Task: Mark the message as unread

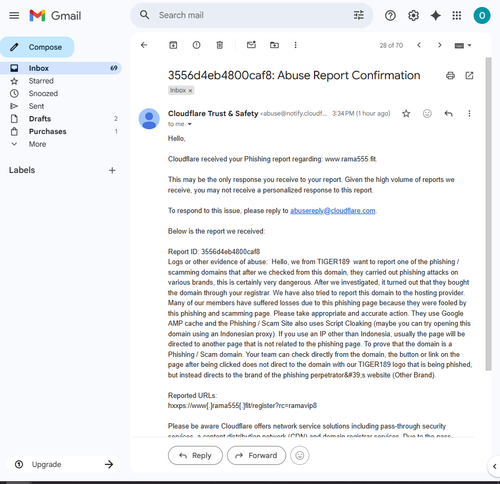Action: point(251,45)
